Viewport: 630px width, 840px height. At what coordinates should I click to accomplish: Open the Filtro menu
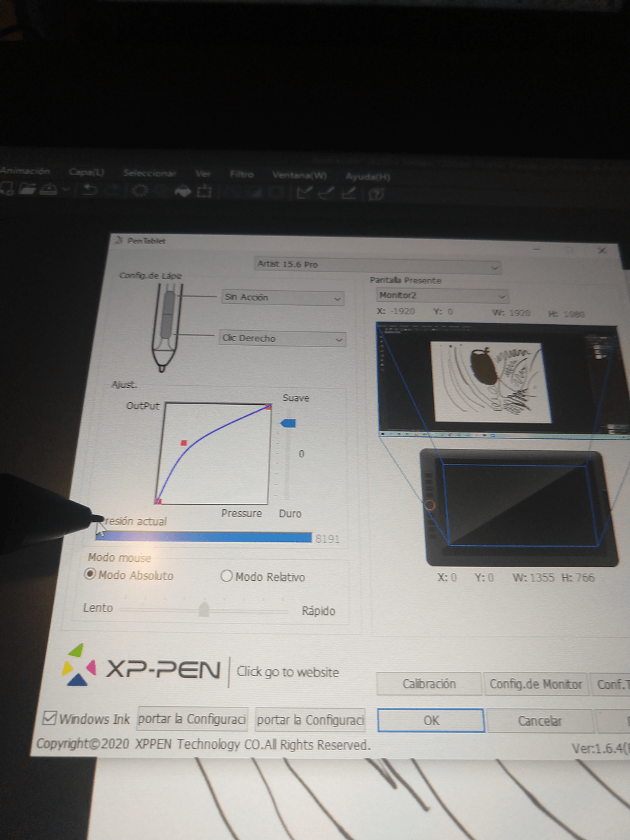click(x=241, y=175)
